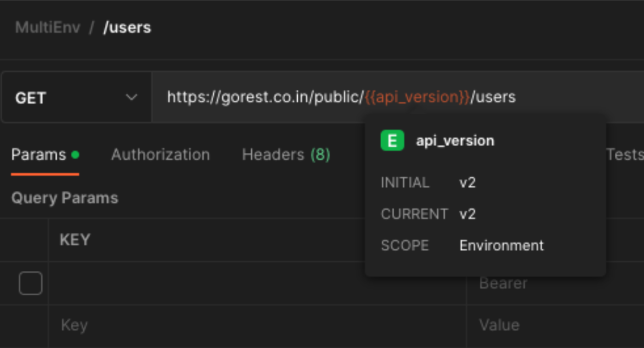Image resolution: width=644 pixels, height=348 pixels.
Task: Click the empty Key placeholder field
Action: pyautogui.click(x=74, y=326)
